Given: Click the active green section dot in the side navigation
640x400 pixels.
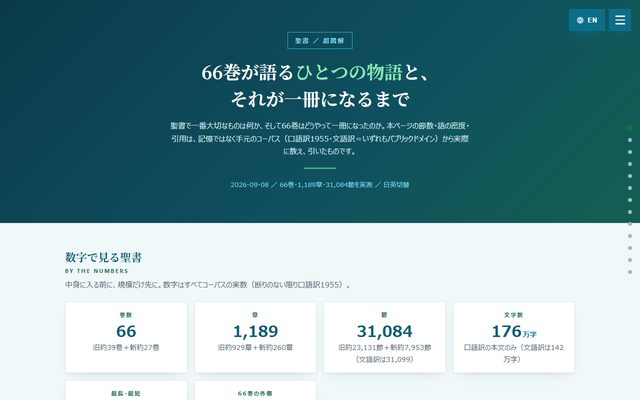Looking at the screenshot, I should pos(630,128).
